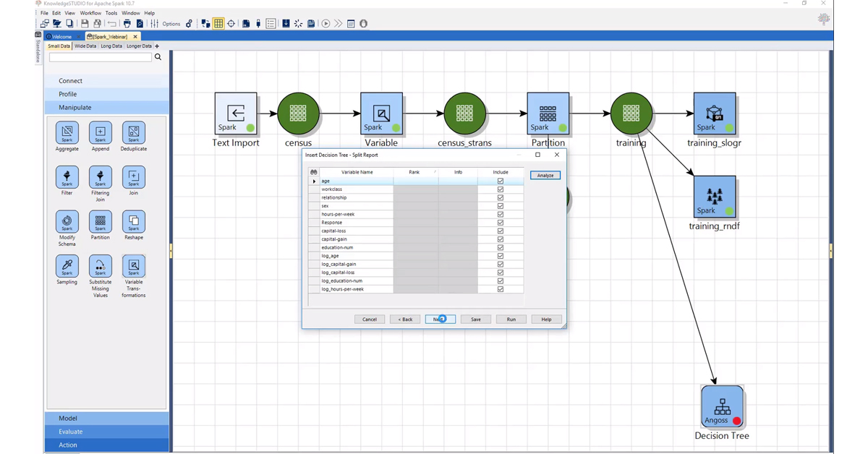The image size is (868, 454).
Task: Select the Sampling tool
Action: (x=67, y=266)
